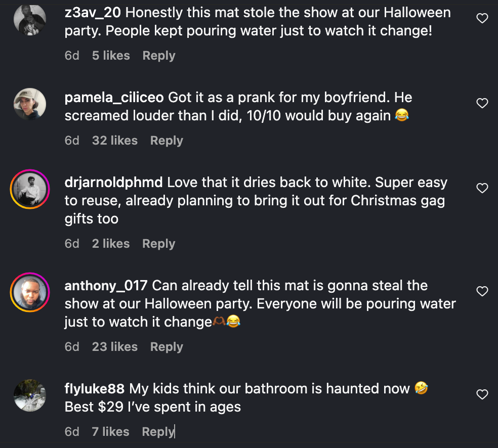View drjarnoldphmd's story avatar

30,189
